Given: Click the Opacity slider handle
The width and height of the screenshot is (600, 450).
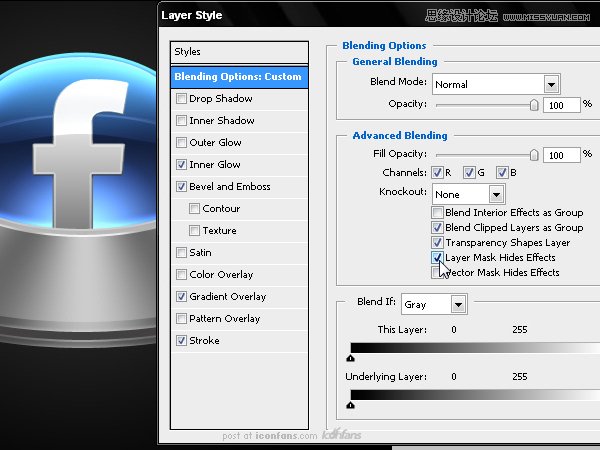Looking at the screenshot, I should click(x=534, y=105).
